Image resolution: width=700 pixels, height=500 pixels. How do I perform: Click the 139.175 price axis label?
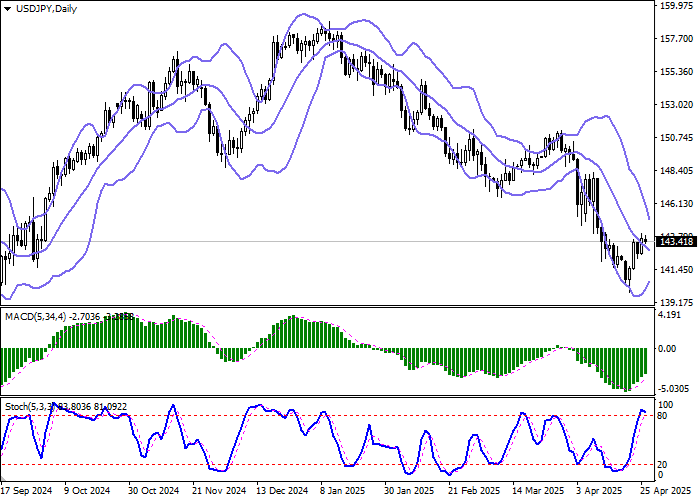click(677, 302)
